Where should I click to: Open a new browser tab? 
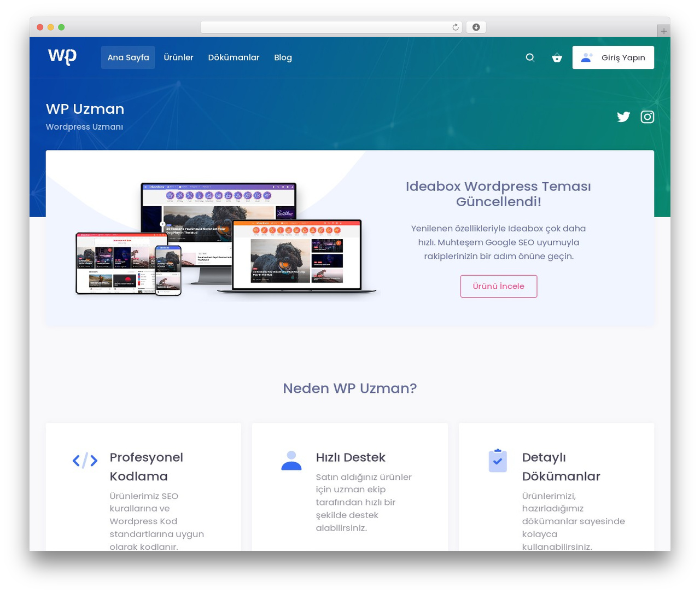663,31
